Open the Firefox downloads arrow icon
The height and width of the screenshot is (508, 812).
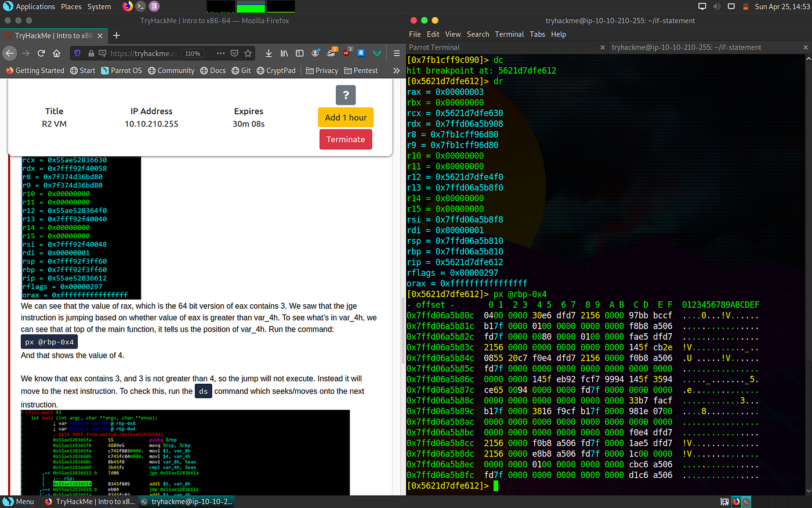point(269,53)
